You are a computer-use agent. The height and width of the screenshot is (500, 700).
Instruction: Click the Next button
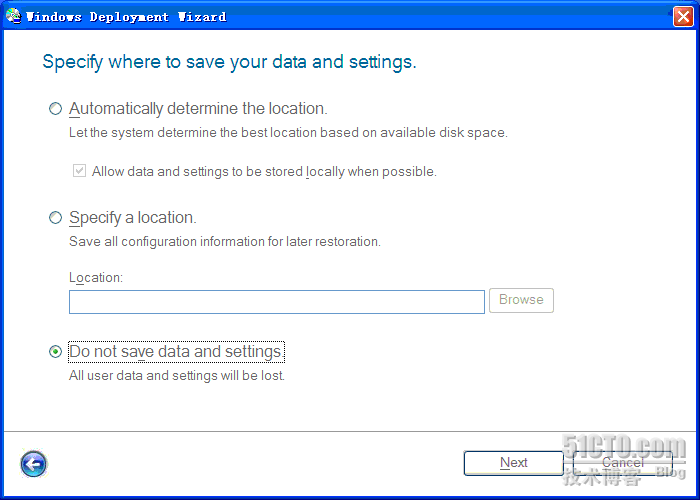(513, 463)
